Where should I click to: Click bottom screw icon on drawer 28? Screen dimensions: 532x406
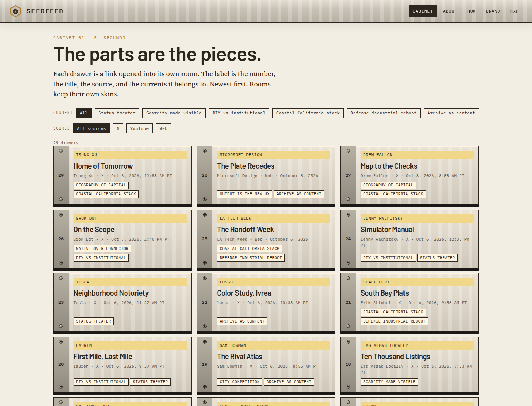point(205,199)
